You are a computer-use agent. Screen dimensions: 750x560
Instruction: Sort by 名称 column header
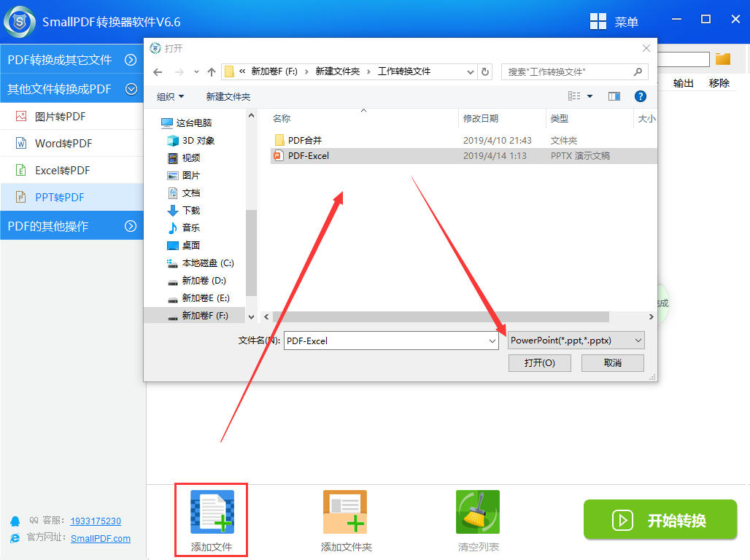point(282,119)
